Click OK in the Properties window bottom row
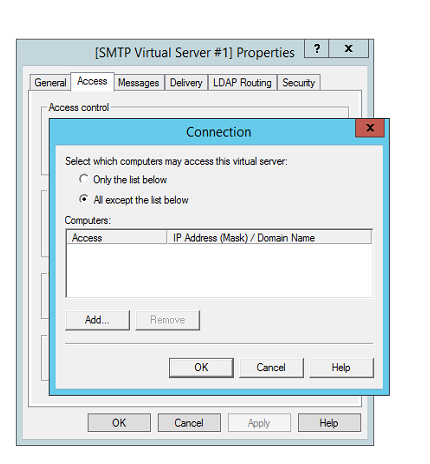Viewport: 430px width, 464px height. pyautogui.click(x=119, y=423)
